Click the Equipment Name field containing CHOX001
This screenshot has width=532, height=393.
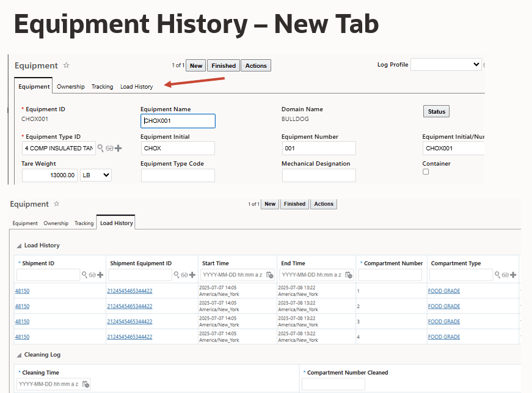pyautogui.click(x=178, y=121)
